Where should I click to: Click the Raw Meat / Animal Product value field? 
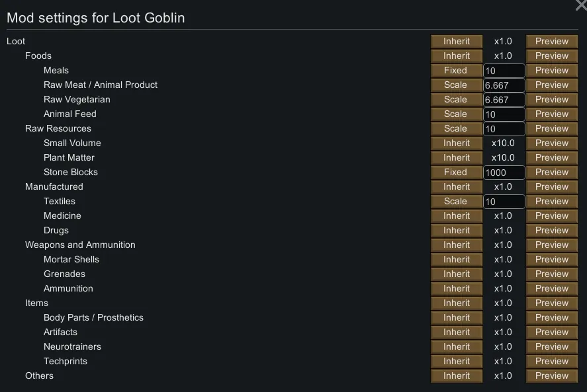pyautogui.click(x=504, y=85)
